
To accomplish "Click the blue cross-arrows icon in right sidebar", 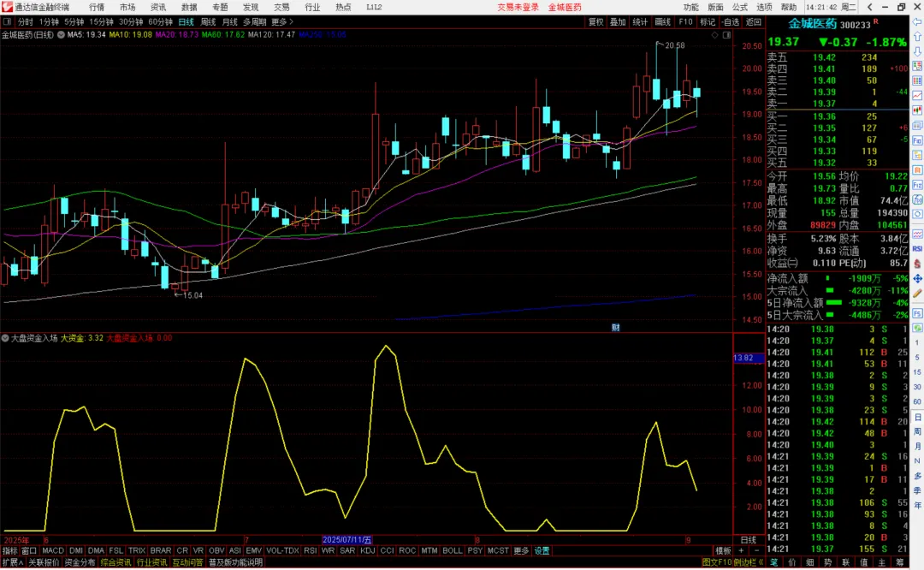I will click(917, 278).
